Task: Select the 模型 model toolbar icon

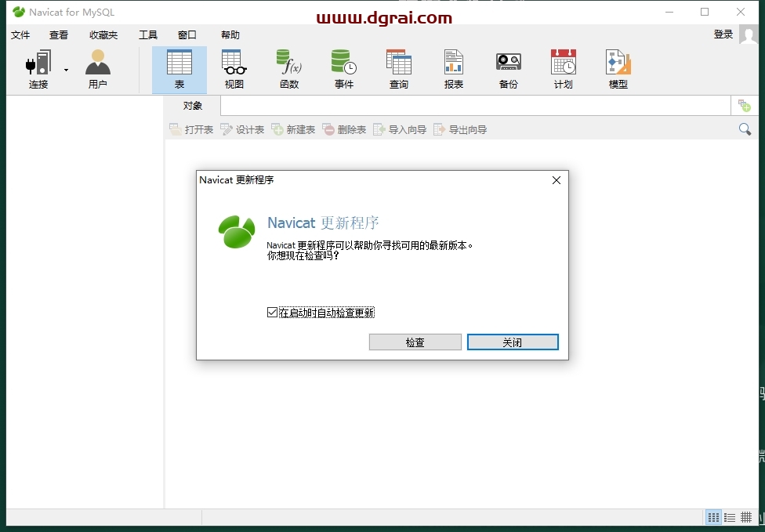Action: pyautogui.click(x=618, y=69)
